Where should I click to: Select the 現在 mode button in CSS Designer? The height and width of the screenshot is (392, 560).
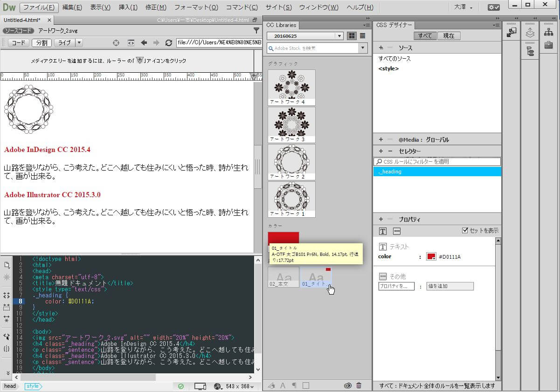click(x=449, y=36)
